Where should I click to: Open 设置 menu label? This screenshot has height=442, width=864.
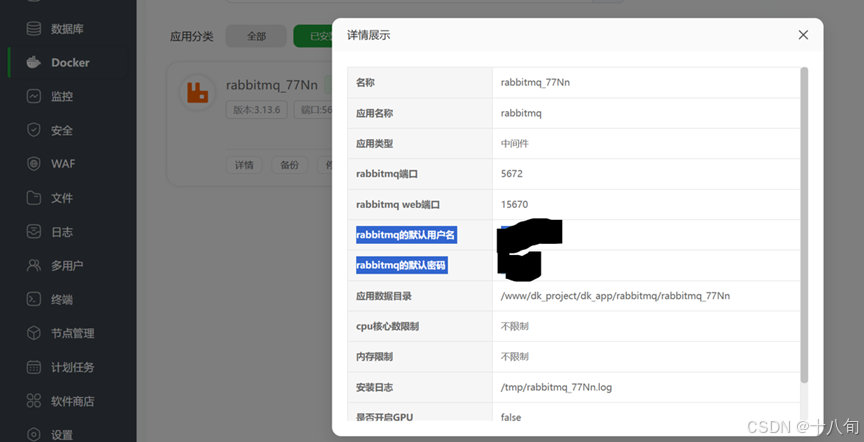pos(62,435)
